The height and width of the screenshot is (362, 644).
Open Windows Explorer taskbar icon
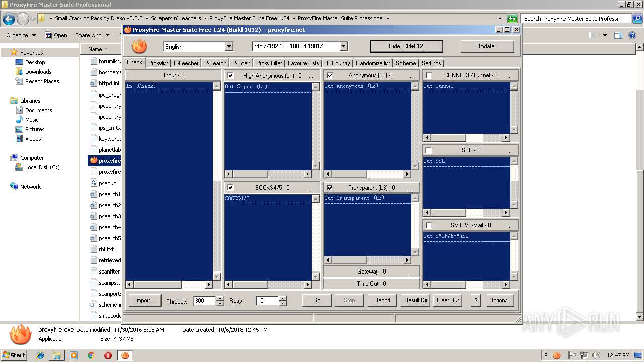[x=57, y=355]
